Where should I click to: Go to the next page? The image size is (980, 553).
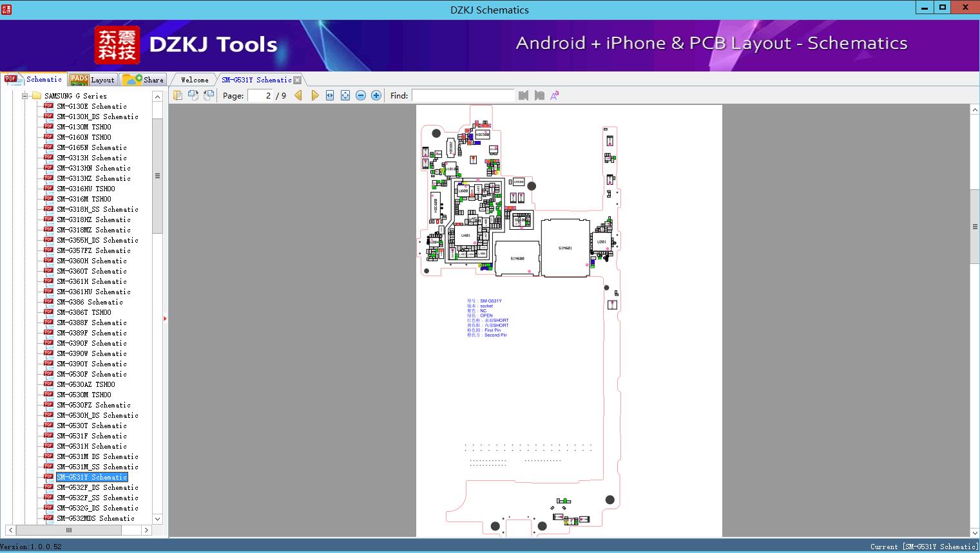coord(314,95)
